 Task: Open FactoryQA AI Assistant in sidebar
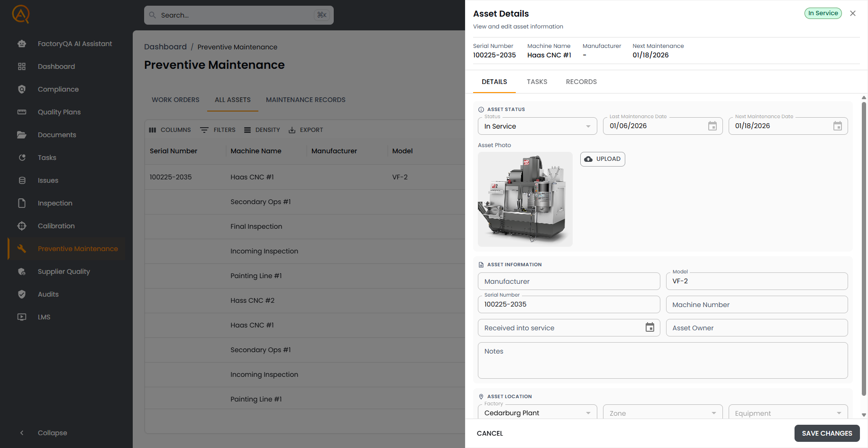pyautogui.click(x=74, y=43)
